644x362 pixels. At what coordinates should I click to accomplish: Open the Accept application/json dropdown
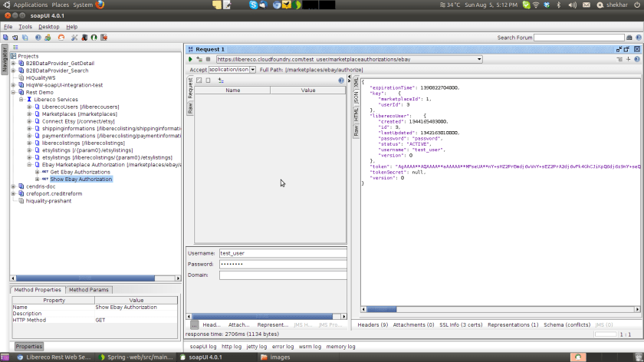251,70
